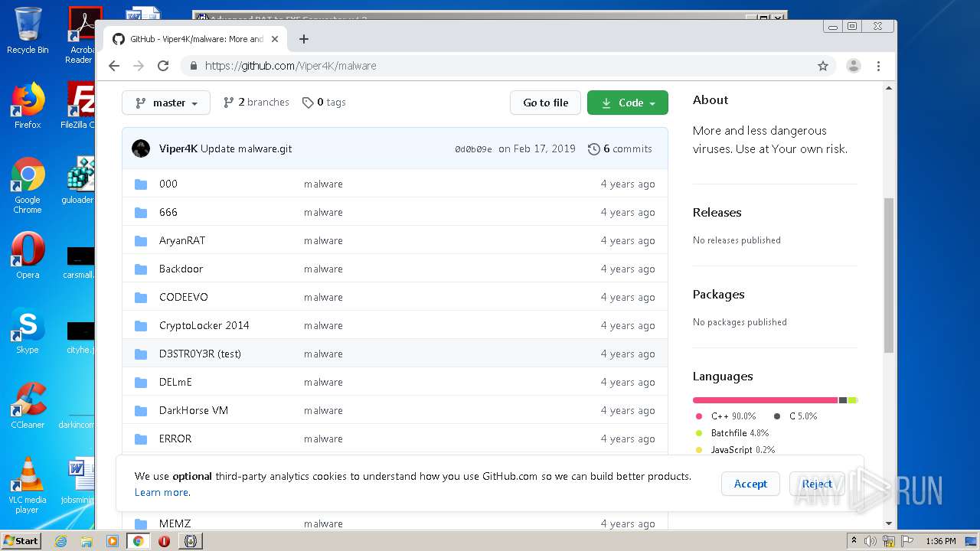Launch VLC media player shortcut
The image size is (980, 551).
pyautogui.click(x=28, y=485)
